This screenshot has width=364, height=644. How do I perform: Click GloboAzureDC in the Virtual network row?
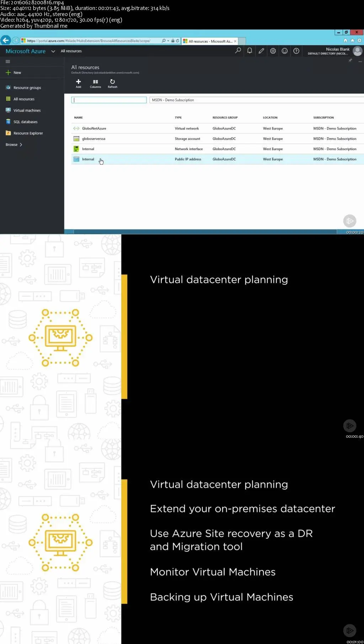tap(224, 128)
